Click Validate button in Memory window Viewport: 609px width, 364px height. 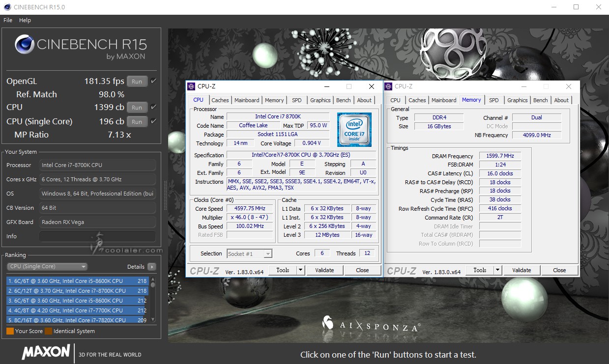coord(522,270)
